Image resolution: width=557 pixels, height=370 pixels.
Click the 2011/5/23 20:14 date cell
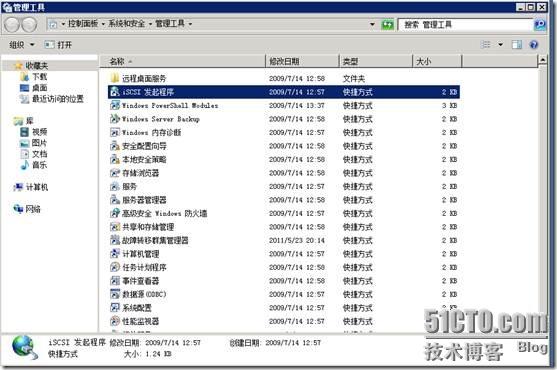297,240
